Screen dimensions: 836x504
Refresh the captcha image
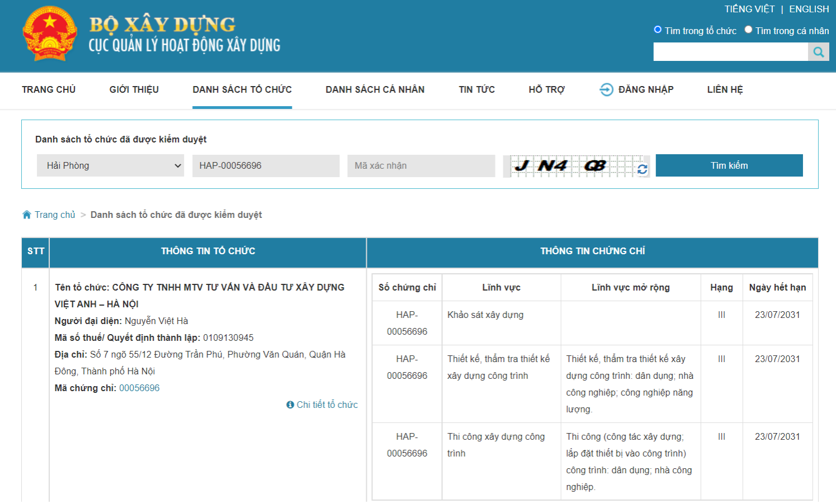(643, 169)
